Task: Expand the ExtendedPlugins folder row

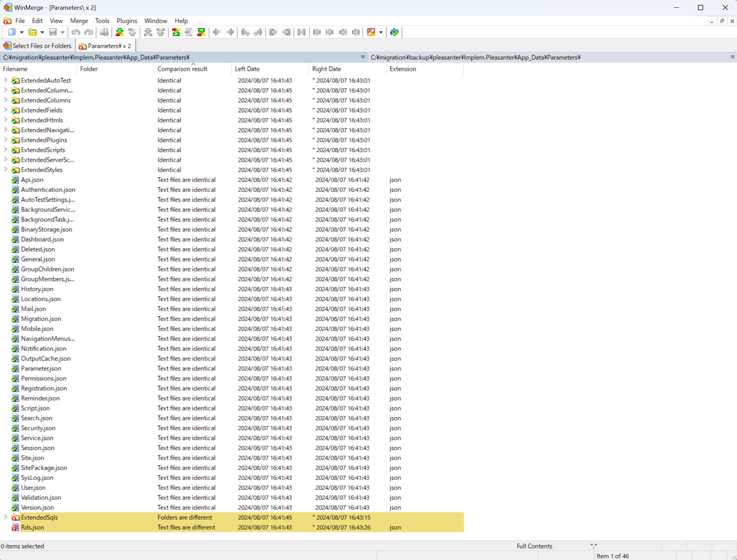Action: point(6,140)
